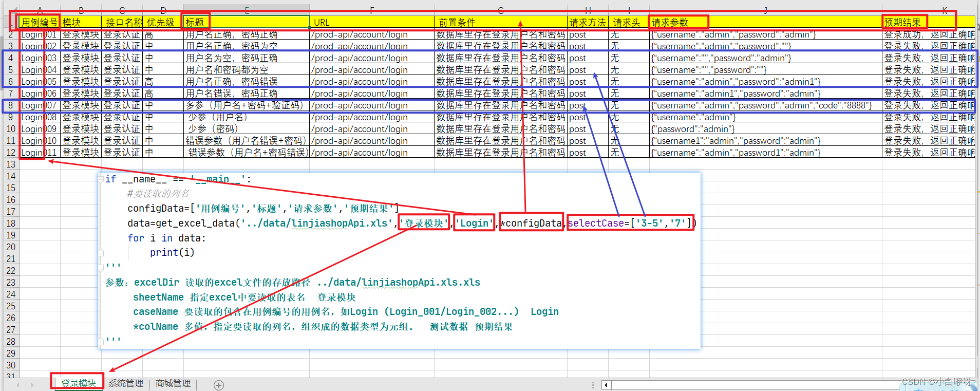Select column G by its header letter
This screenshot has height=391, width=980.
coord(501,10)
